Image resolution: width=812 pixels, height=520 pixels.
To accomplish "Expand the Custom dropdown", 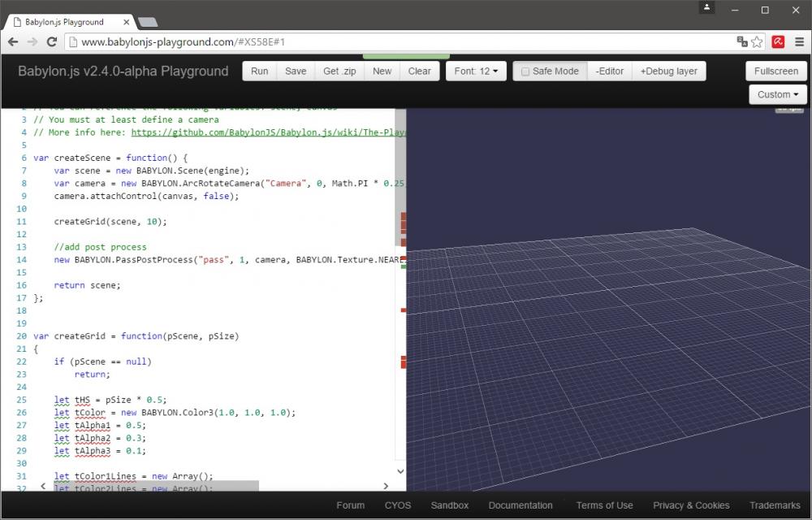I will coord(778,94).
